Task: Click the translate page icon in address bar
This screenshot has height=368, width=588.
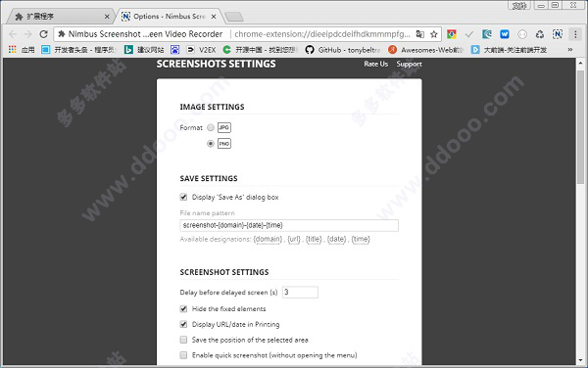Action: (420, 34)
